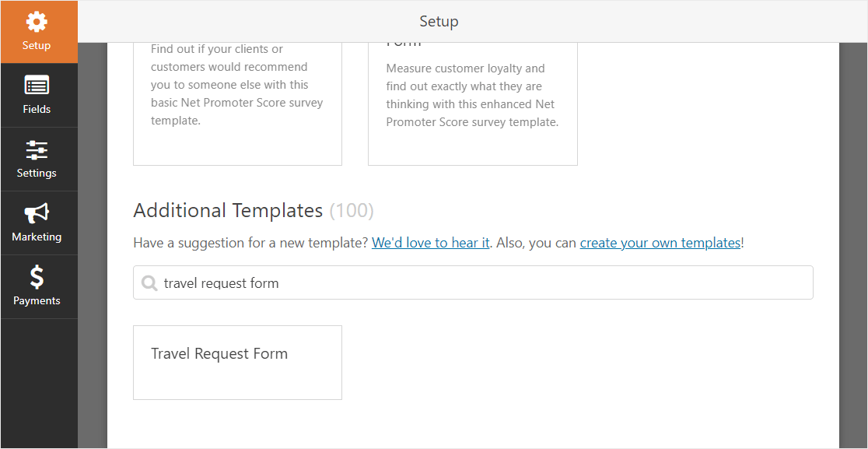This screenshot has width=868, height=449.
Task: Click the template search input field
Action: click(x=474, y=283)
